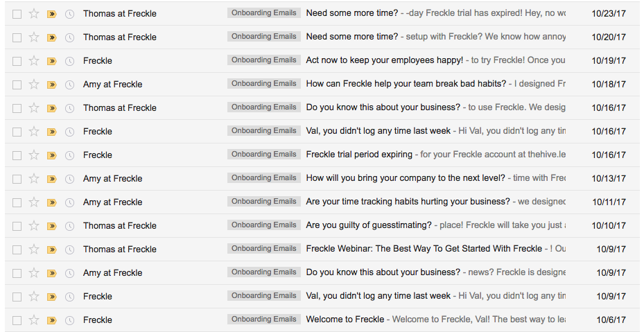Star the Freckle trial period expiring email
The width and height of the screenshot is (644, 332).
tap(34, 155)
